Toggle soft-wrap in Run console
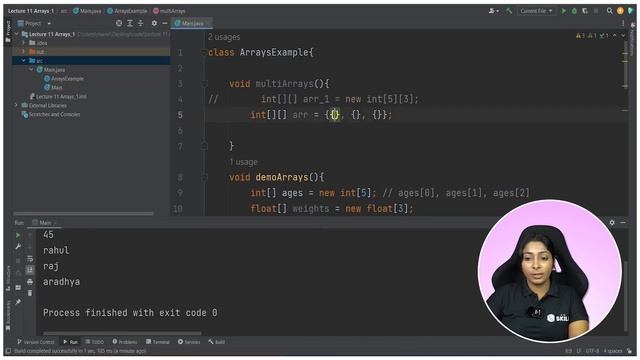 pyautogui.click(x=30, y=259)
